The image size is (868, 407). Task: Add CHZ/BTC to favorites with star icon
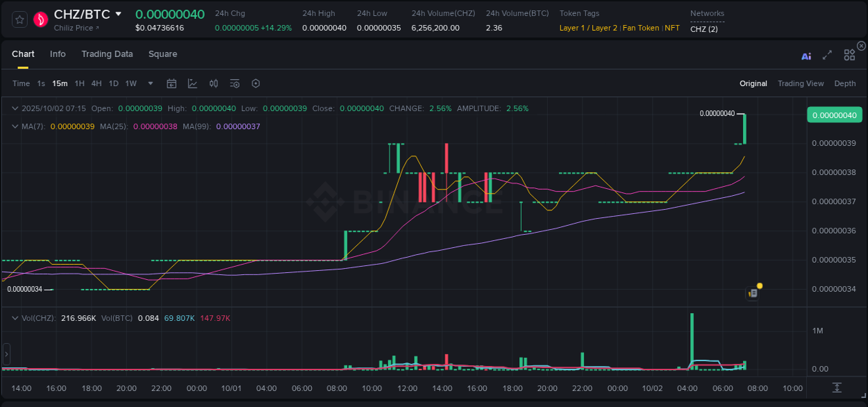tap(19, 19)
